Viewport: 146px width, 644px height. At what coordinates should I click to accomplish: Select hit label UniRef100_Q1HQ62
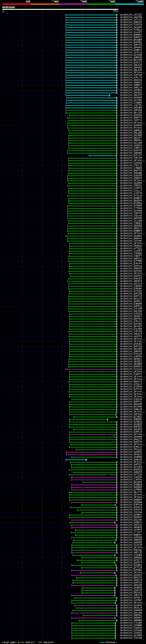131,236
